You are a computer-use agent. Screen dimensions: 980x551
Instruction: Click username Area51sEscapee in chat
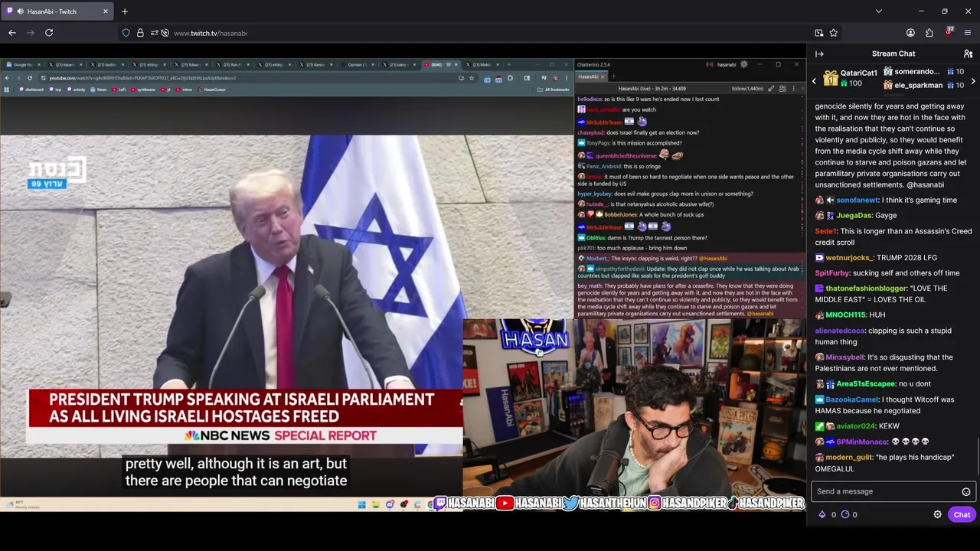tap(865, 384)
